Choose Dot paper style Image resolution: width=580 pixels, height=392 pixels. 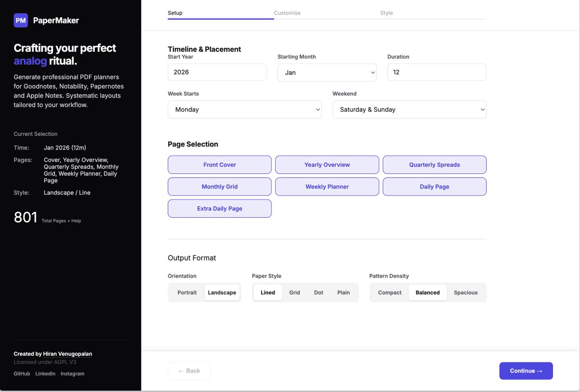(319, 293)
